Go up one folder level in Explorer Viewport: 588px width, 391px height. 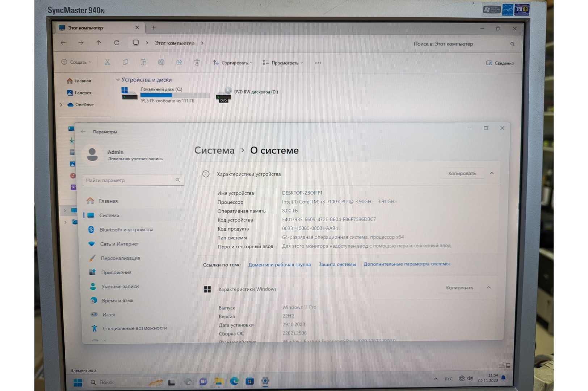(x=98, y=42)
